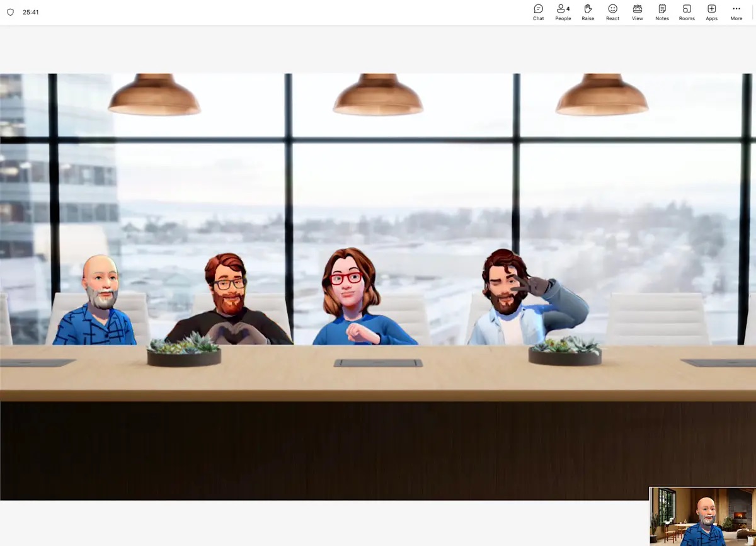Select the self-view avatar thumbnail
756x546 pixels.
[x=702, y=516]
